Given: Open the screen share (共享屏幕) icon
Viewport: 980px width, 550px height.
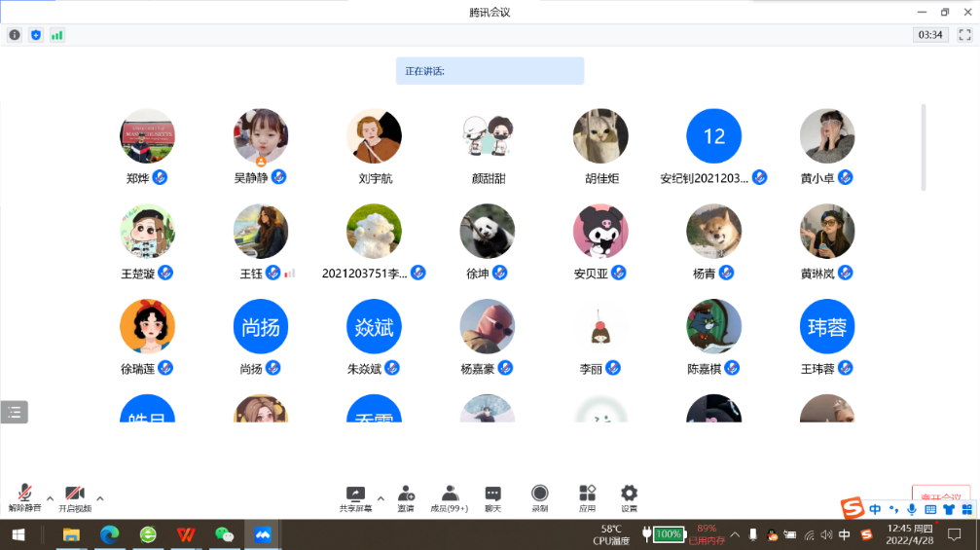Looking at the screenshot, I should [355, 495].
